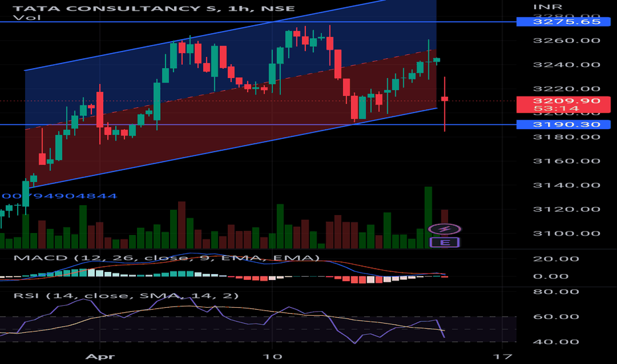Click the blue text label 00794904844
The height and width of the screenshot is (364, 617).
[x=59, y=196]
